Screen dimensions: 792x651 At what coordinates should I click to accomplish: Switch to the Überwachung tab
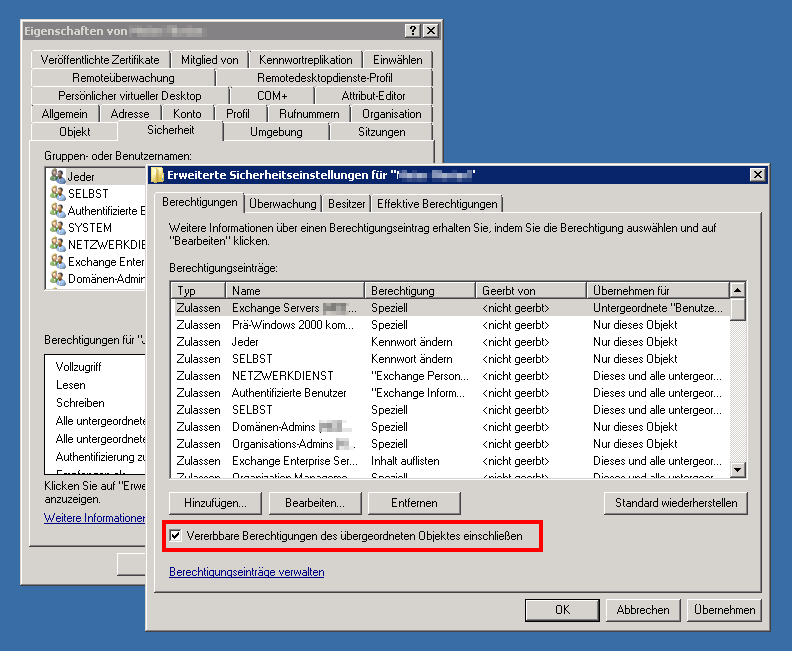coord(283,204)
